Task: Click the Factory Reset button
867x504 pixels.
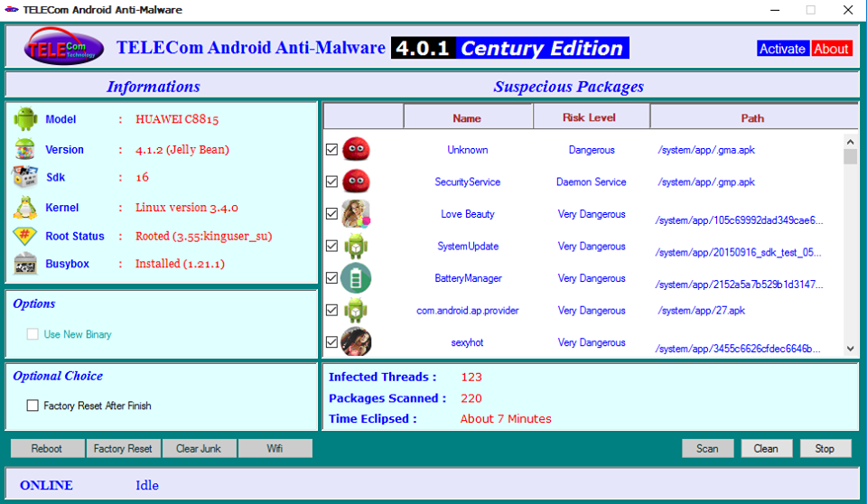Action: tap(124, 449)
